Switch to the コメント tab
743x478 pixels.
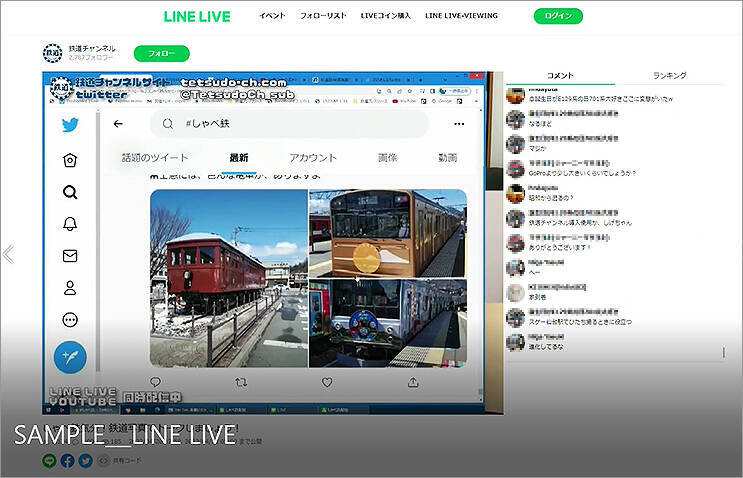tap(560, 75)
